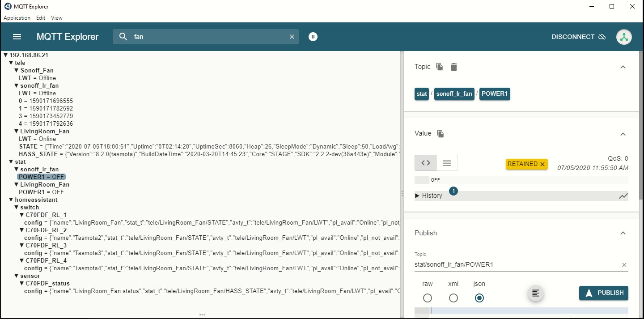Screen dimensions: 644x319
Task: Collapse the Publish panel section
Action: [x=623, y=233]
